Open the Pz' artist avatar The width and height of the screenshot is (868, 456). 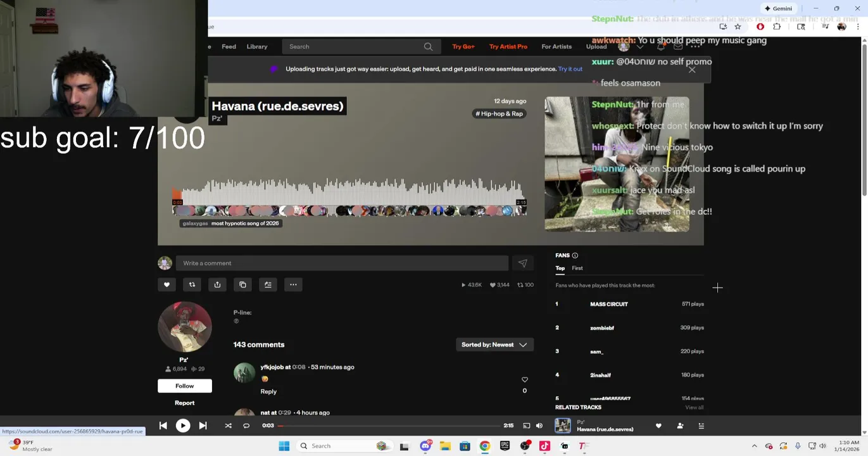tap(184, 327)
